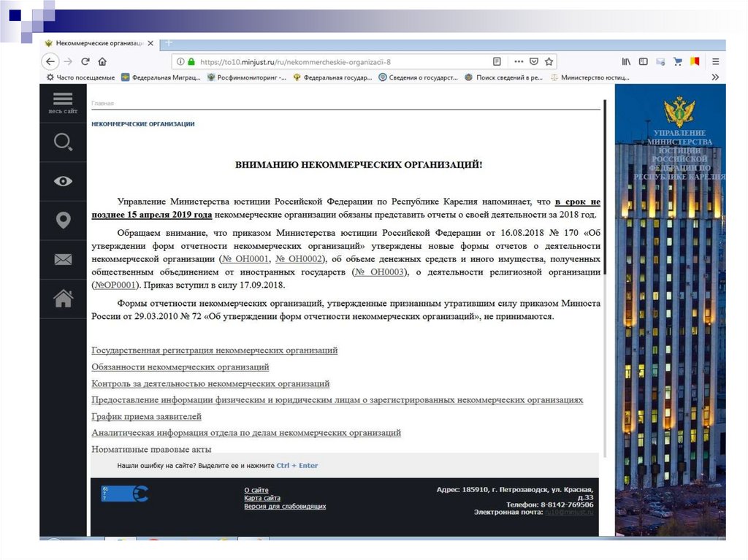Open 'Федеральная Миграц...' bookmark
This screenshot has height=560, width=748.
(161, 77)
